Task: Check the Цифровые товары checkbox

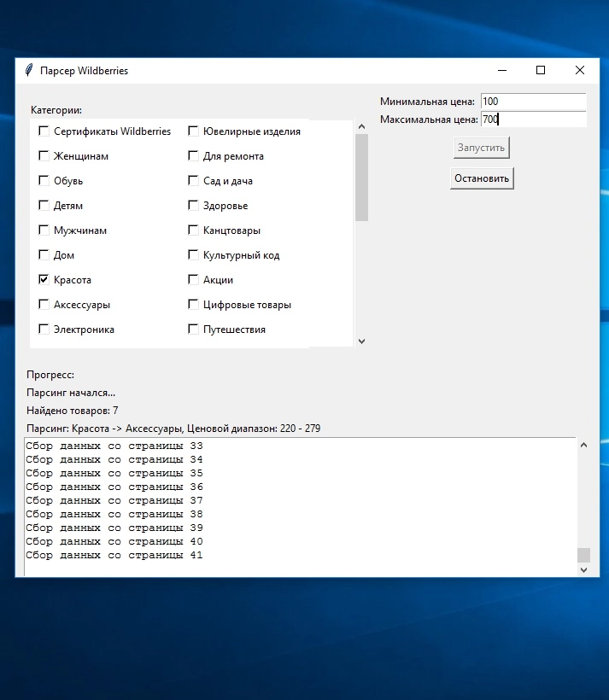Action: coord(193,305)
